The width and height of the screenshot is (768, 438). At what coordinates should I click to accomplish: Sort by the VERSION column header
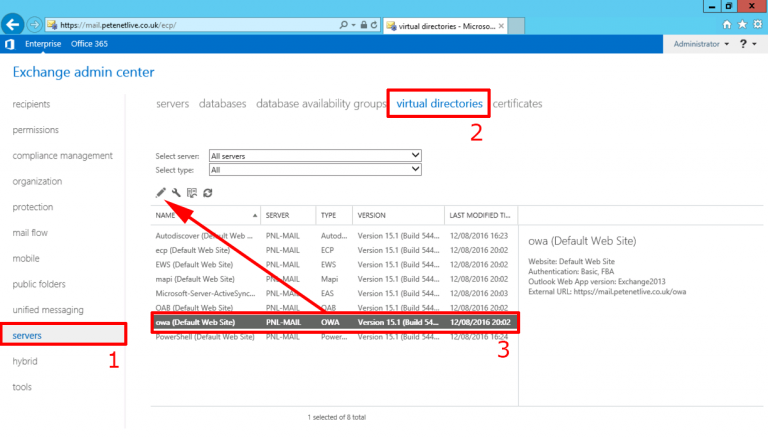pos(398,215)
